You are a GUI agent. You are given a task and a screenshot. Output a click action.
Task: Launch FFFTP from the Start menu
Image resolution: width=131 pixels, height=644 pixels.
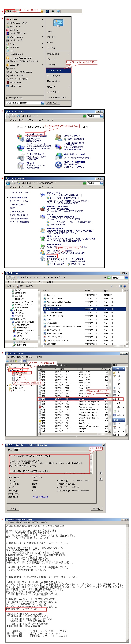pos(12,68)
